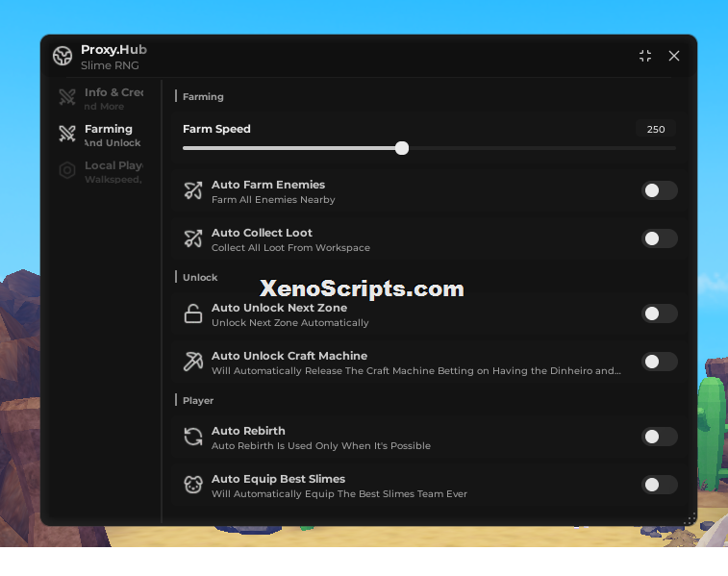The width and height of the screenshot is (728, 576).
Task: Click the "Unlock Next Zone Automatically" description
Action: pos(290,322)
